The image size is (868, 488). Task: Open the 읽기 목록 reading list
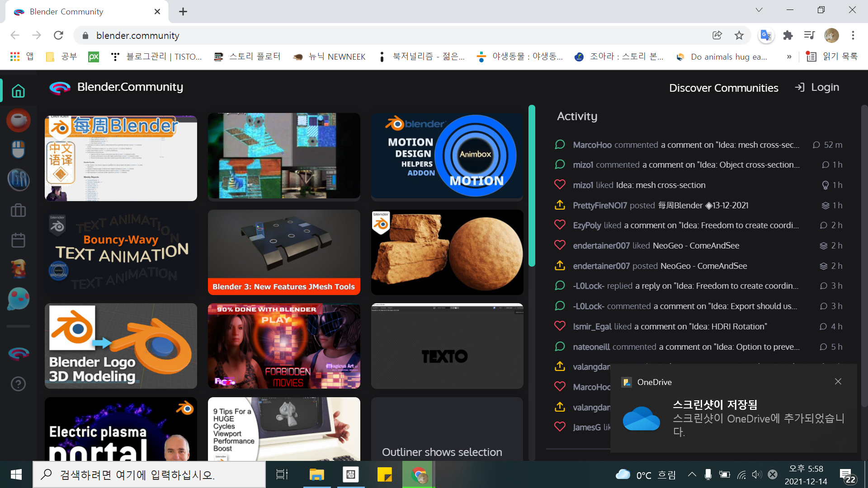click(x=832, y=56)
